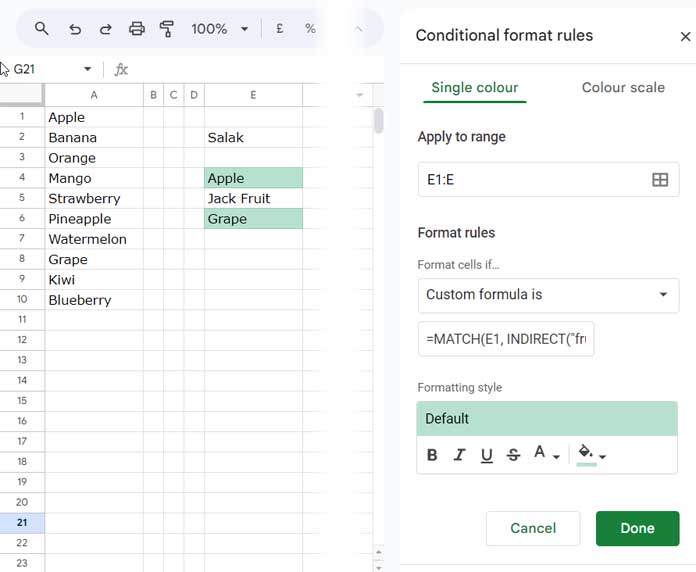Select row 21 header
The image size is (696, 572).
click(22, 523)
